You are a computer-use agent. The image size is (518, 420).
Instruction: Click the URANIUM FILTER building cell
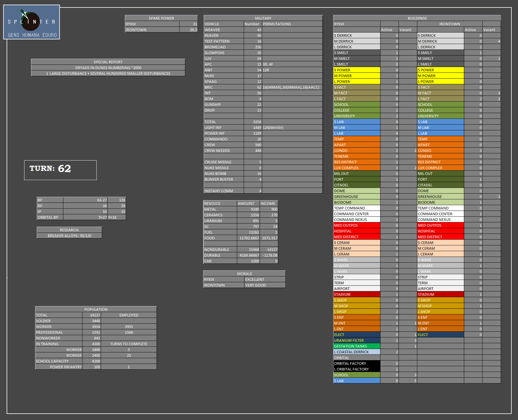[x=357, y=340]
